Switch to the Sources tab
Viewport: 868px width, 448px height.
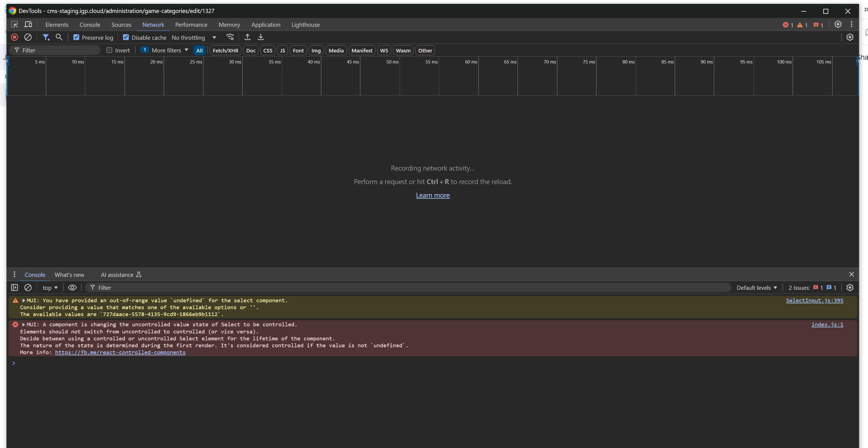pyautogui.click(x=121, y=25)
